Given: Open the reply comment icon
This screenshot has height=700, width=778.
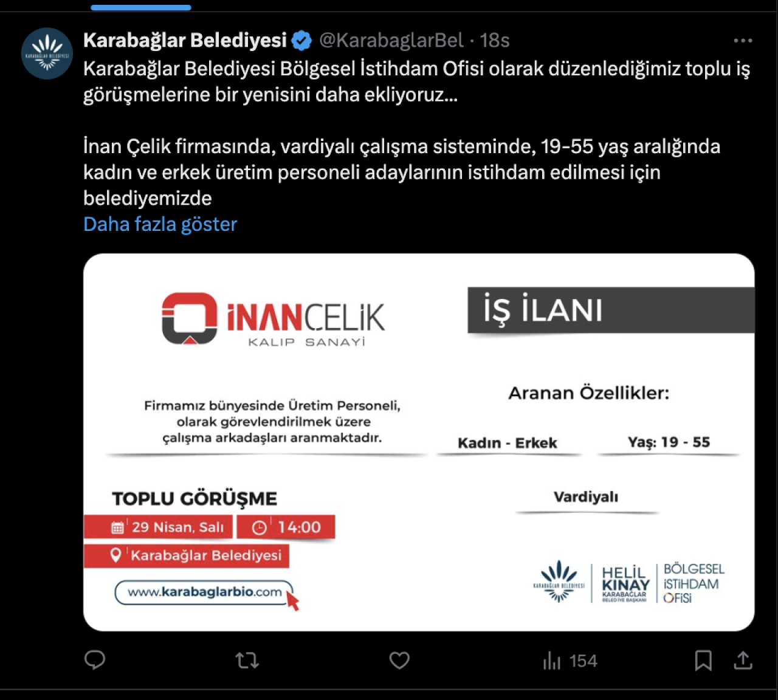Looking at the screenshot, I should pyautogui.click(x=95, y=660).
